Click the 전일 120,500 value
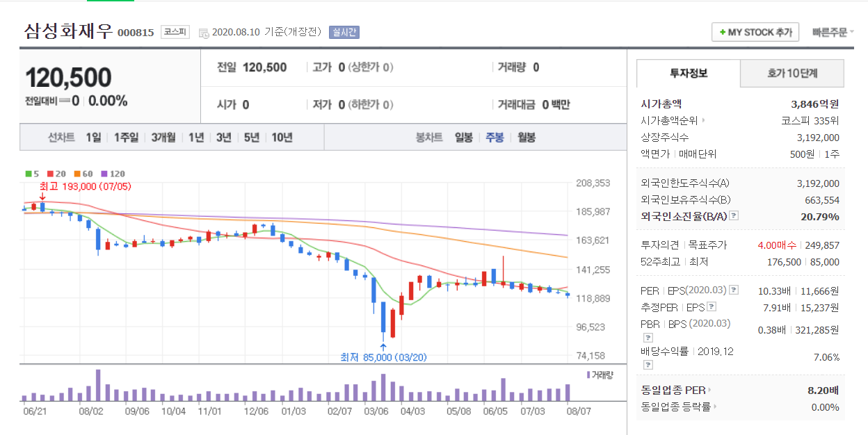The image size is (868, 435). pyautogui.click(x=264, y=67)
